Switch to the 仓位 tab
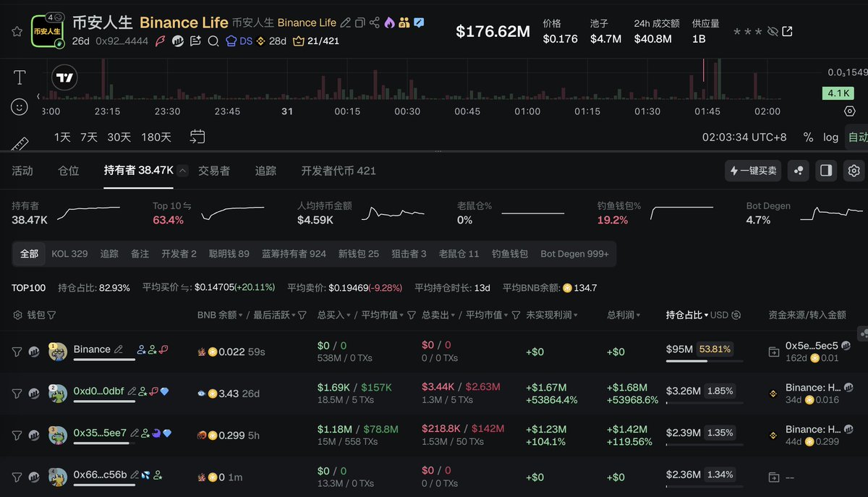The height and width of the screenshot is (497, 868). [69, 171]
